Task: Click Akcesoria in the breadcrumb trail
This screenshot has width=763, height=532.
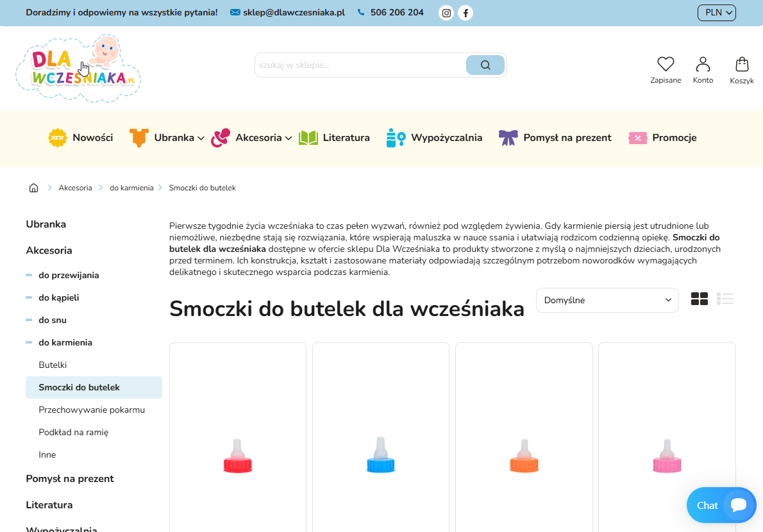Action: [75, 187]
